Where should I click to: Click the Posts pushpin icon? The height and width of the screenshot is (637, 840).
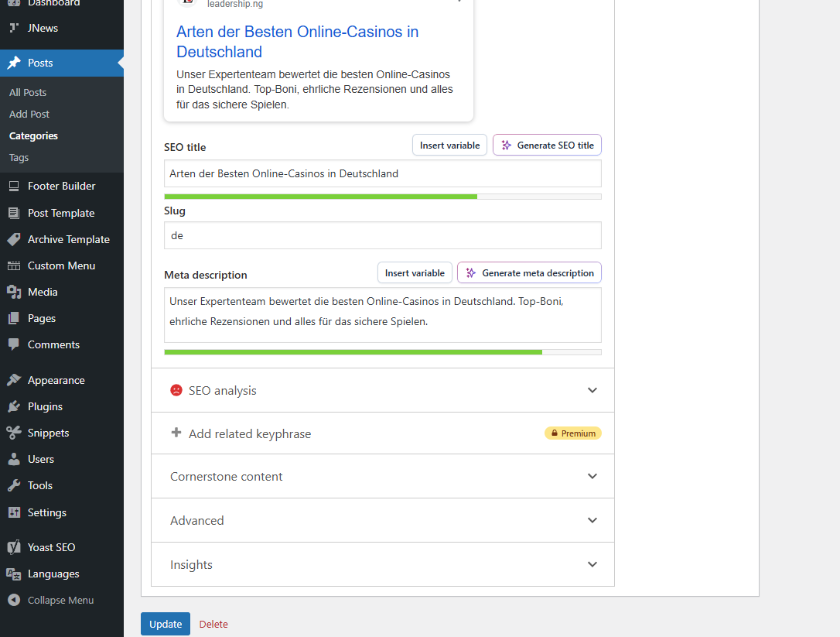pos(14,63)
